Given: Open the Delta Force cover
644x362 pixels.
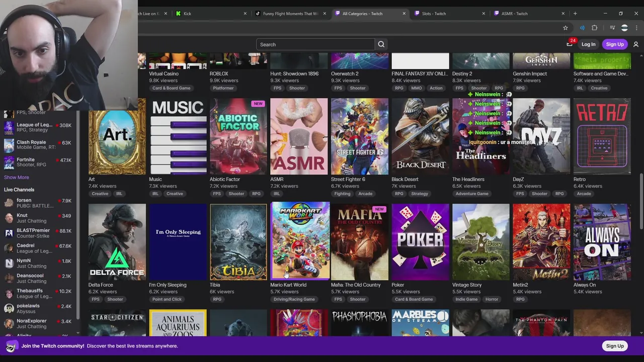Looking at the screenshot, I should click(117, 242).
